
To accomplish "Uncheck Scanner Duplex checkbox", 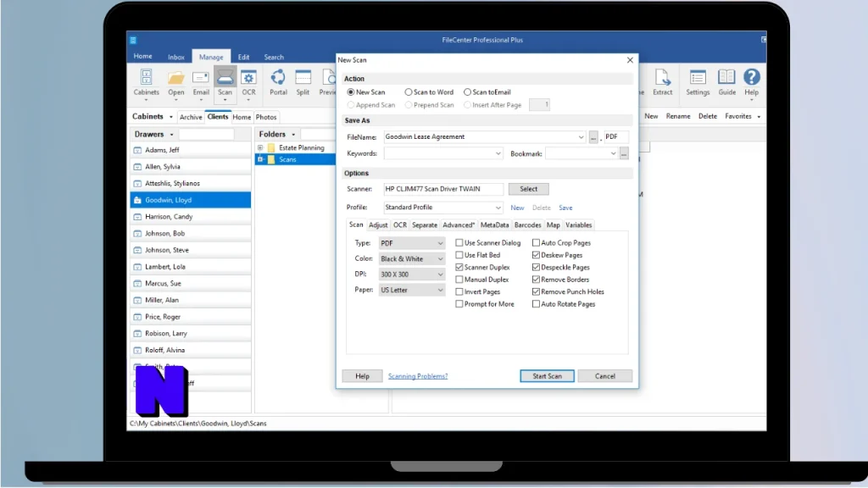I will point(459,267).
